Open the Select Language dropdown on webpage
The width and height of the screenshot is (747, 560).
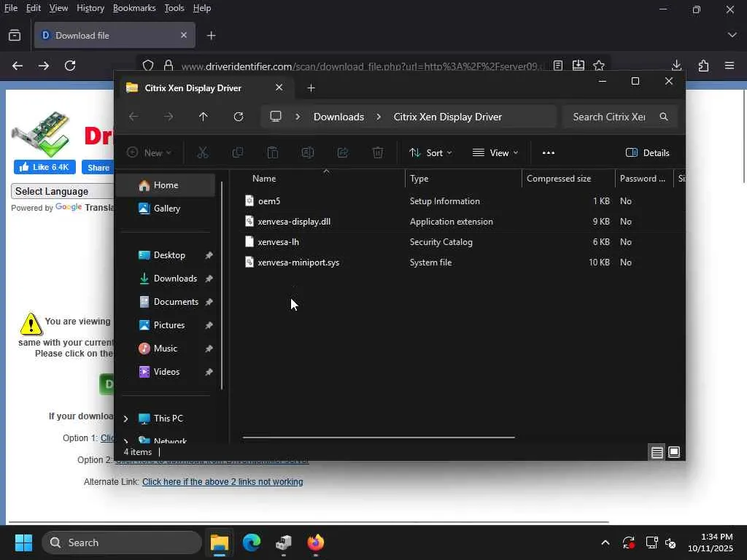(62, 192)
